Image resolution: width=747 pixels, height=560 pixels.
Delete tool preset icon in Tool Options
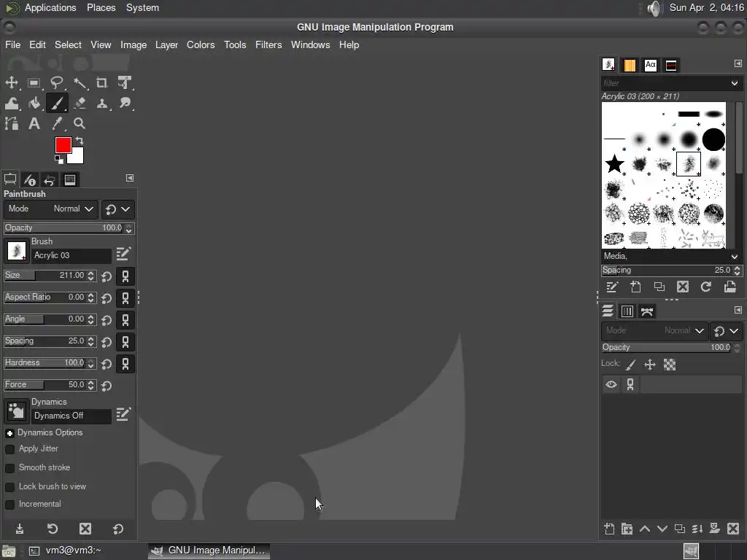click(85, 529)
